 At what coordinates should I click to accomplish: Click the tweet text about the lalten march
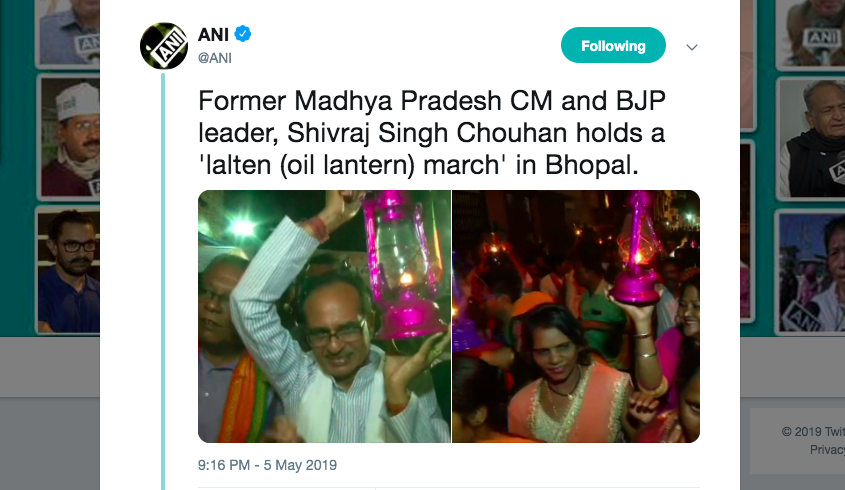(431, 134)
